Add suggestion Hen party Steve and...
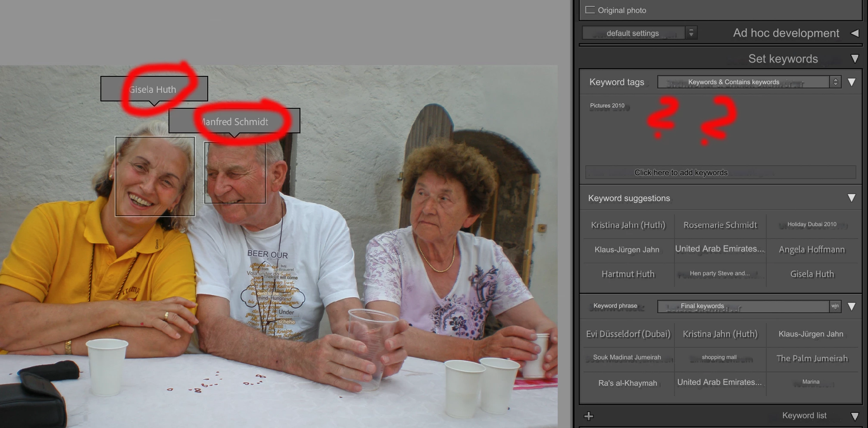868x428 pixels. coord(720,274)
